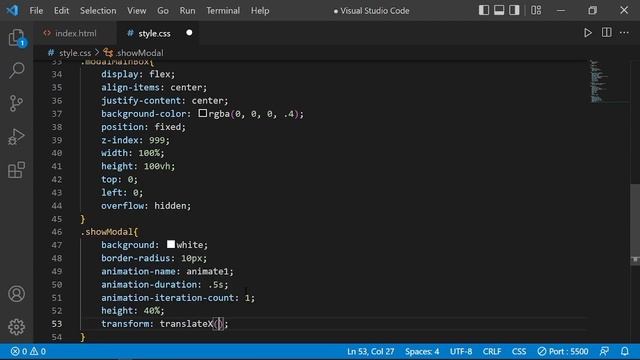Click 'transform: translateX()' line
The height and width of the screenshot is (360, 640).
[164, 324]
